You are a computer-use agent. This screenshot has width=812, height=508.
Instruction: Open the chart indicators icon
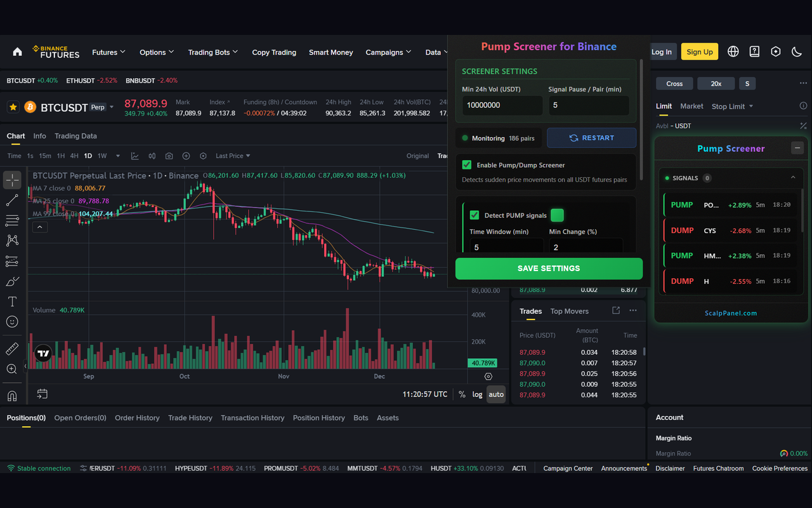click(x=135, y=156)
